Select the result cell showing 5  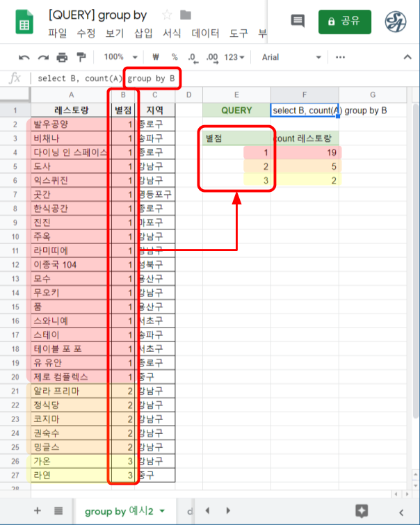click(305, 166)
